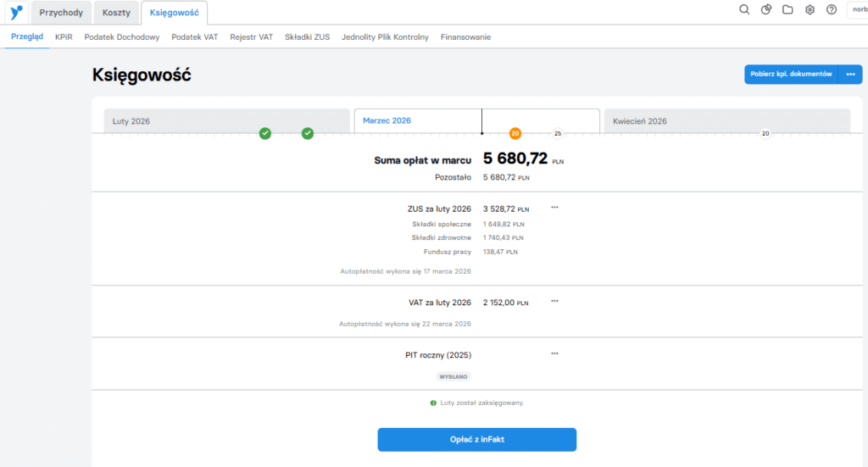This screenshot has width=868, height=467.
Task: Click the Księgowość page heading
Action: [x=142, y=75]
